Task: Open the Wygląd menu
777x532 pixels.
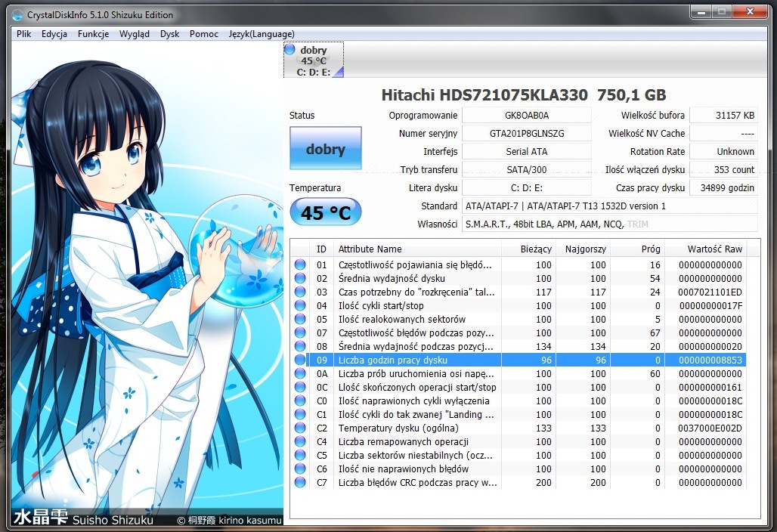Action: point(135,34)
